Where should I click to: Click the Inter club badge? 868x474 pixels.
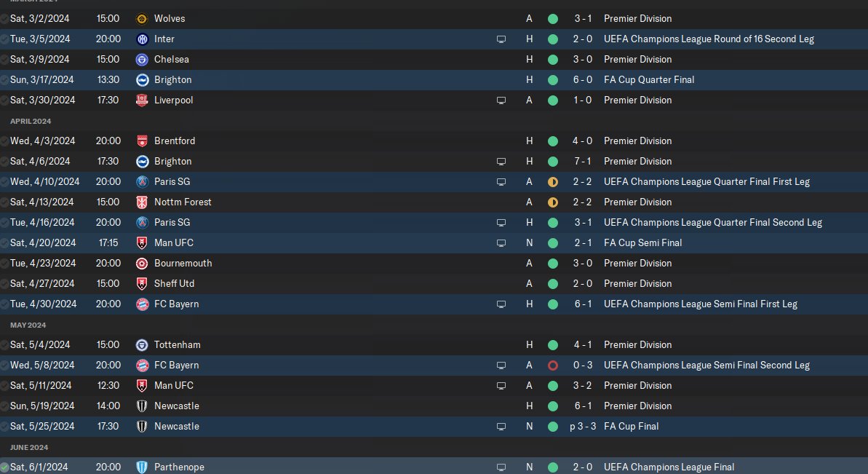[x=143, y=39]
